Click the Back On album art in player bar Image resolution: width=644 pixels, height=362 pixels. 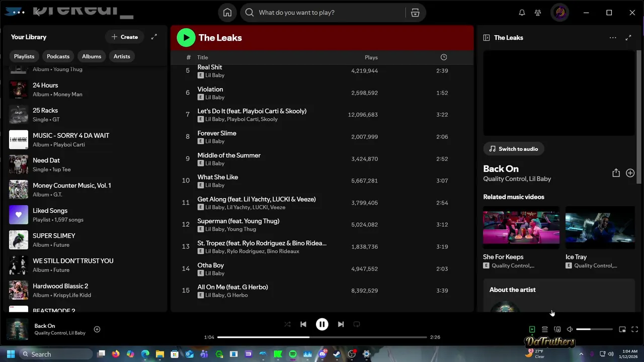(x=17, y=329)
